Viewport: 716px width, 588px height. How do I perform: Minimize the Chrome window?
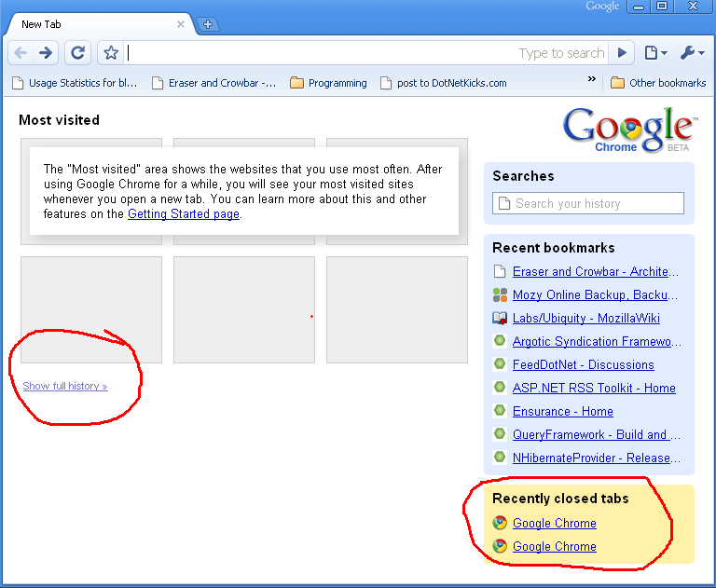coord(639,7)
